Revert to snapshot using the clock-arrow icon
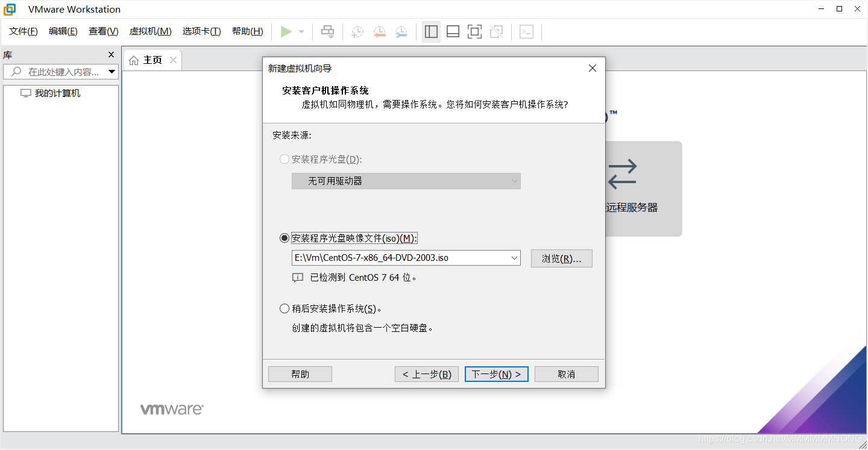The height and width of the screenshot is (450, 868). click(379, 32)
